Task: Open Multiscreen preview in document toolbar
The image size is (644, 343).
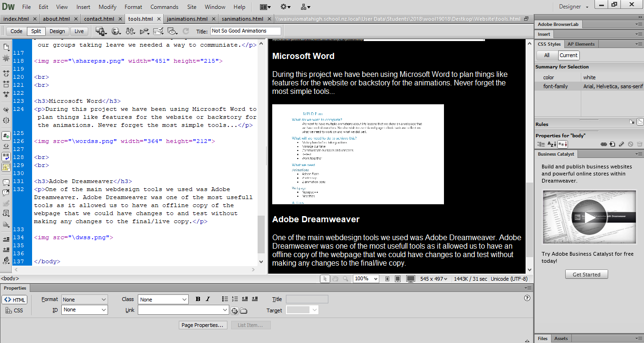Action: coord(101,31)
